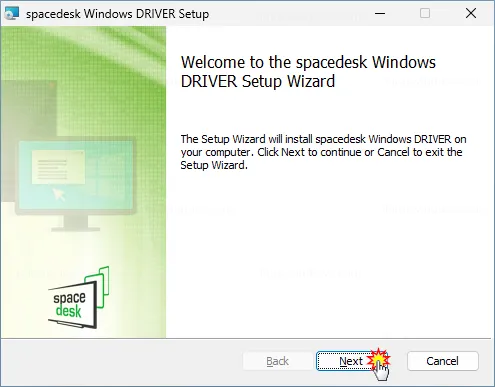Viewport: 495px width, 387px height.
Task: Click the "Welcome to the spacedesk Windows DRIVER Setup Wizard" heading
Action: (308, 72)
